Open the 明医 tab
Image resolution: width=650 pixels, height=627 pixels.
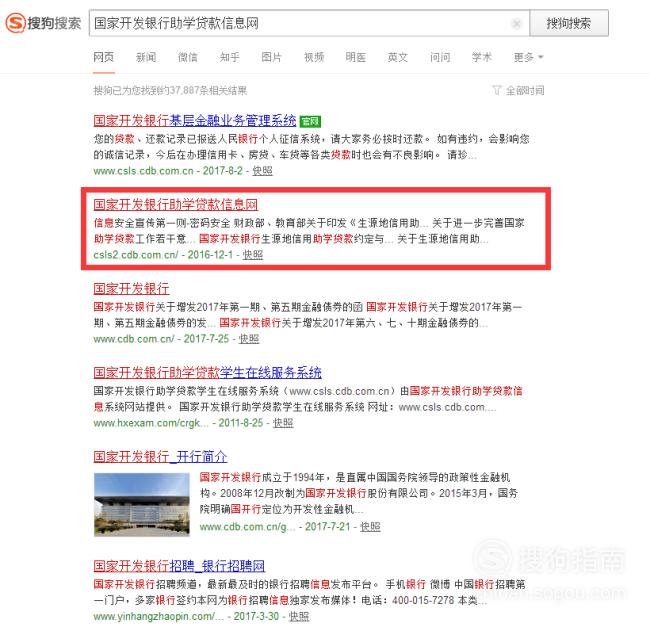tap(356, 57)
